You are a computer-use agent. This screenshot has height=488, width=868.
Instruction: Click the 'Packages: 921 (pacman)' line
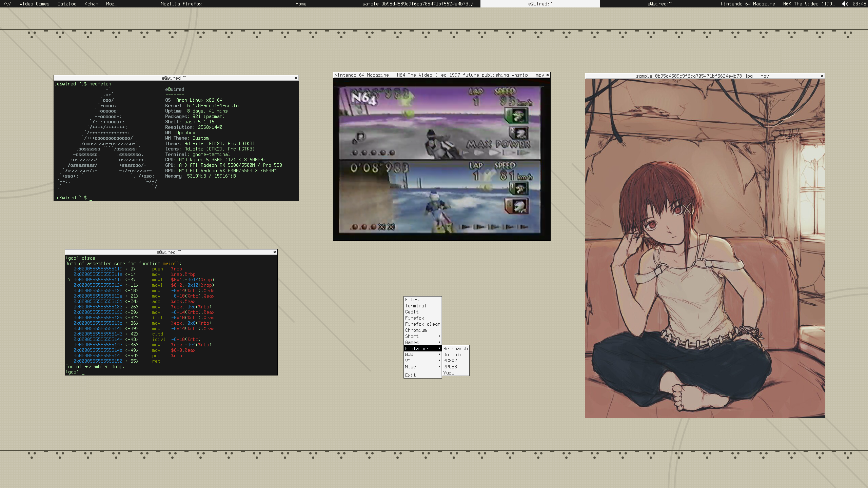[x=195, y=116]
